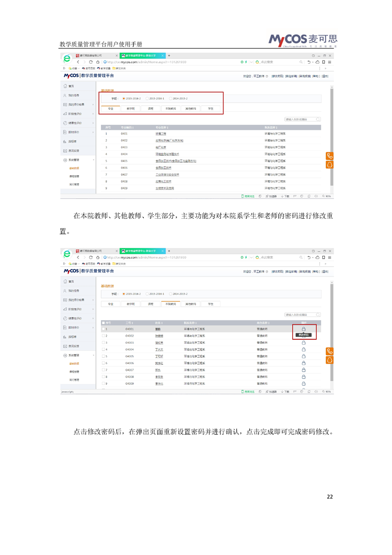Image resolution: width=392 pixels, height=555 pixels.
Task: Click 退出 logout link in teacher-list screenshot header
Action: [x=325, y=272]
